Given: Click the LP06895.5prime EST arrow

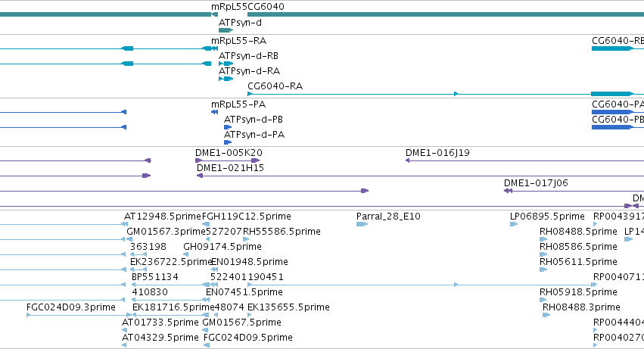Looking at the screenshot, I should point(513,224).
